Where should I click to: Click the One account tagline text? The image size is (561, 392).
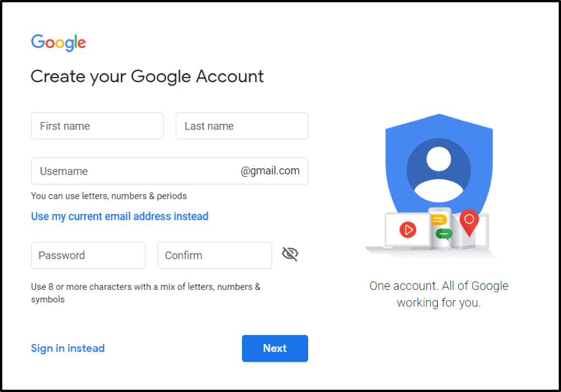click(438, 294)
